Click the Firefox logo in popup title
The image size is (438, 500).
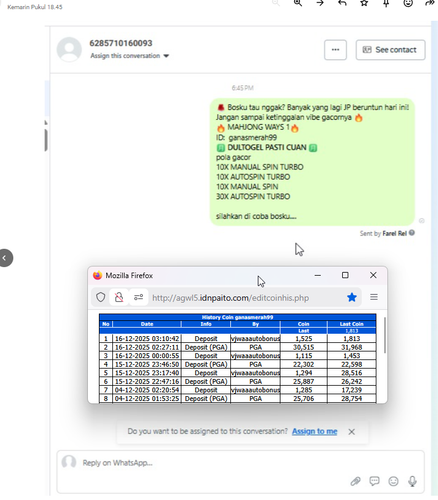pos(98,276)
